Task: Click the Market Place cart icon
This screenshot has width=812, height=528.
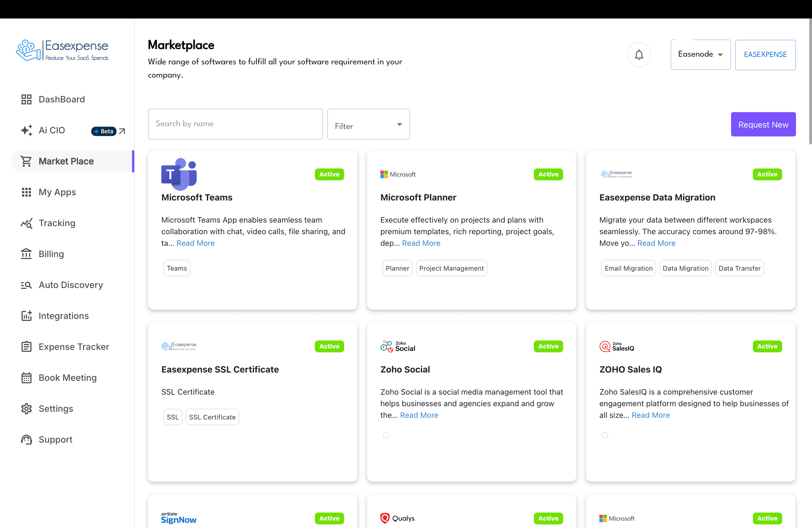Action: tap(26, 161)
